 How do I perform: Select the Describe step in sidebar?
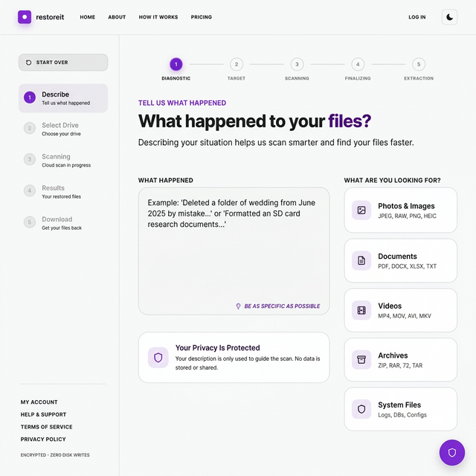(63, 98)
